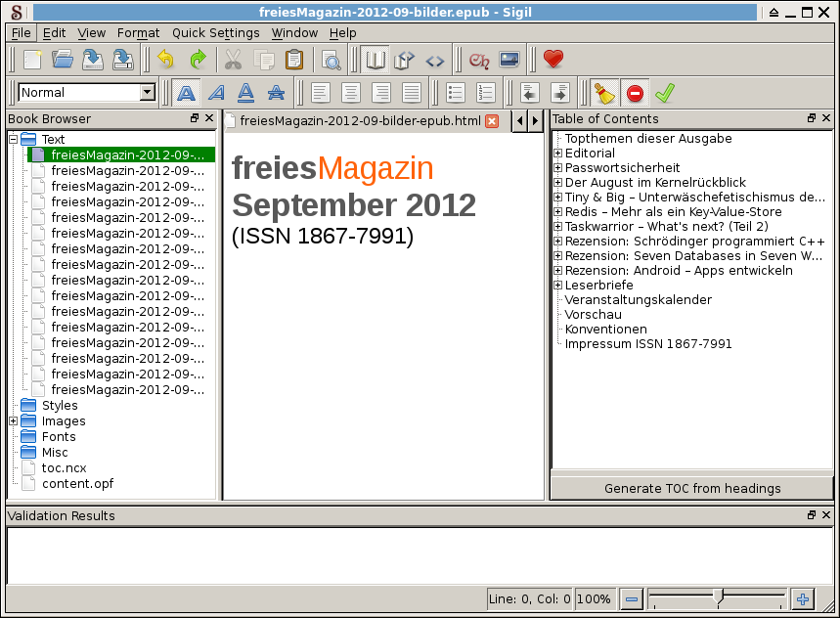Image resolution: width=840 pixels, height=618 pixels.
Task: Toggle italic formatting
Action: pos(216,93)
